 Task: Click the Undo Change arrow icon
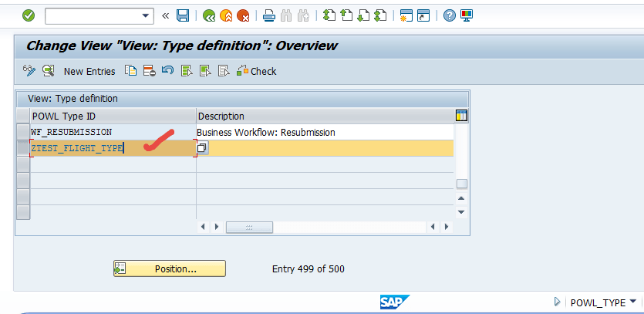[167, 71]
